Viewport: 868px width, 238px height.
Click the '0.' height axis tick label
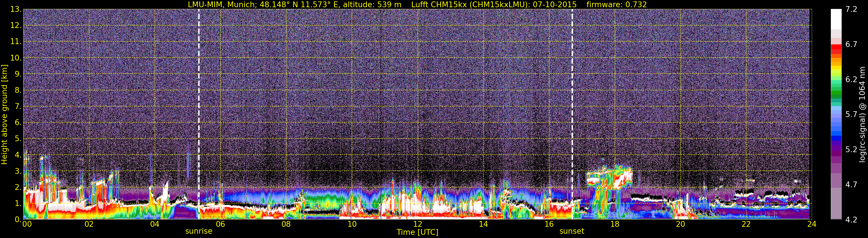[18, 220]
